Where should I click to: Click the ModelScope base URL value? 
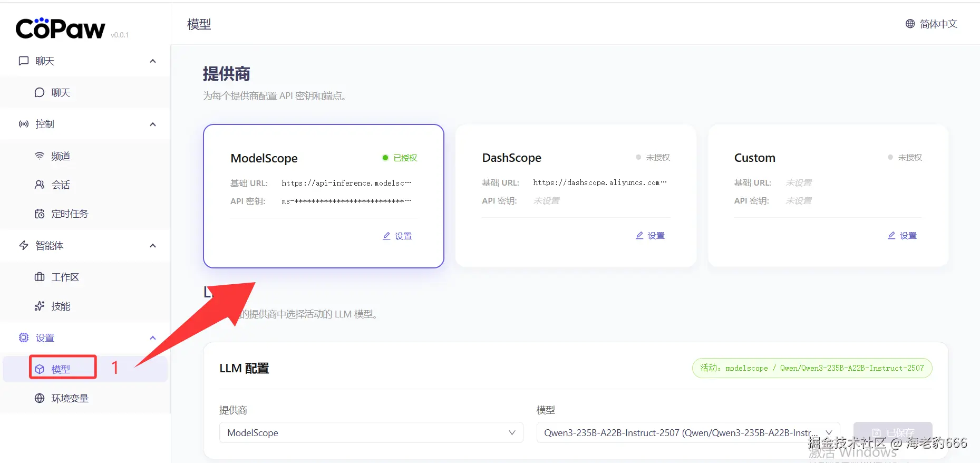point(346,183)
